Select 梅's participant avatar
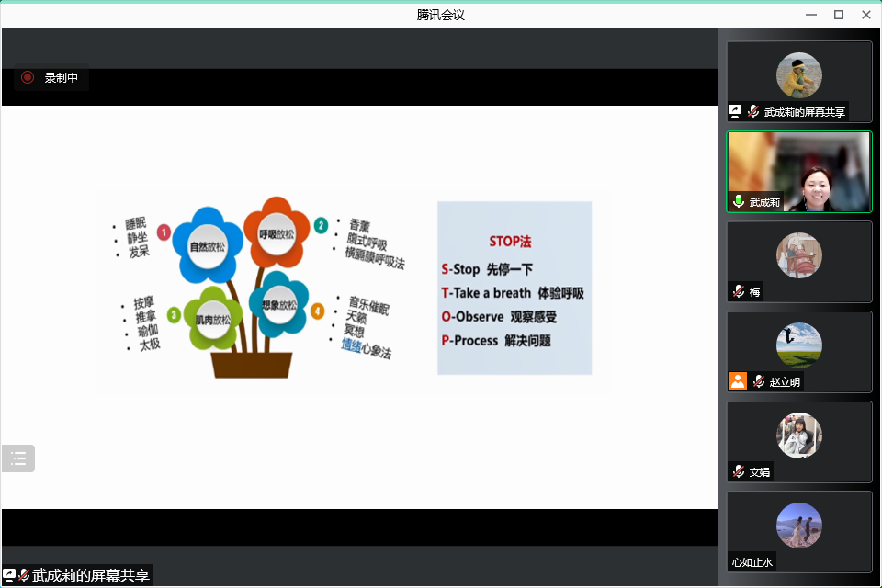This screenshot has width=882, height=588. (798, 255)
